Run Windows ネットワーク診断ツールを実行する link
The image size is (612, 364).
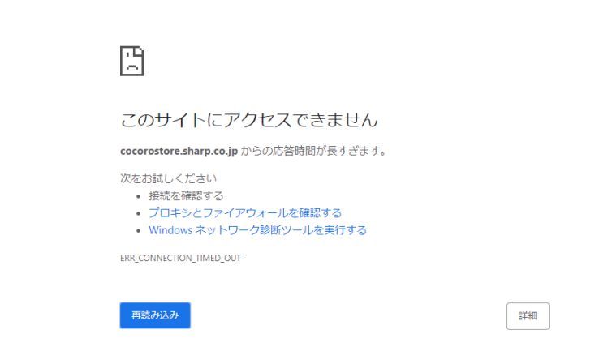coord(257,230)
